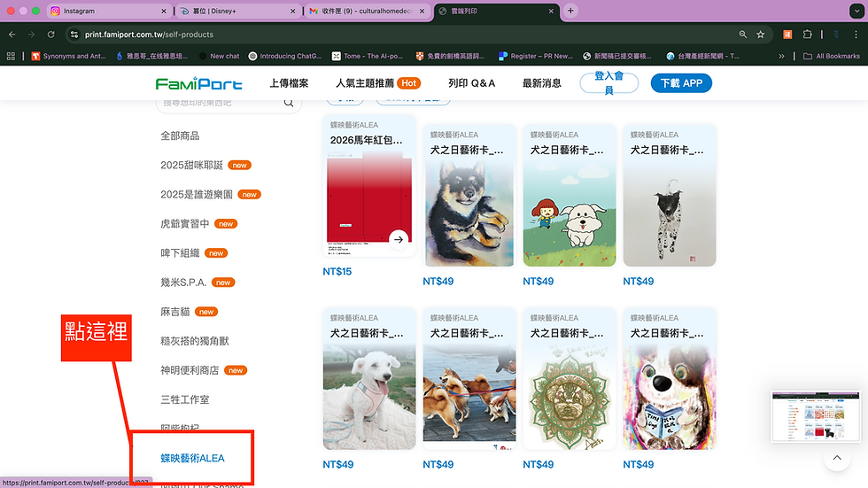Select 三牲工作室 category
This screenshot has height=488, width=868.
185,399
